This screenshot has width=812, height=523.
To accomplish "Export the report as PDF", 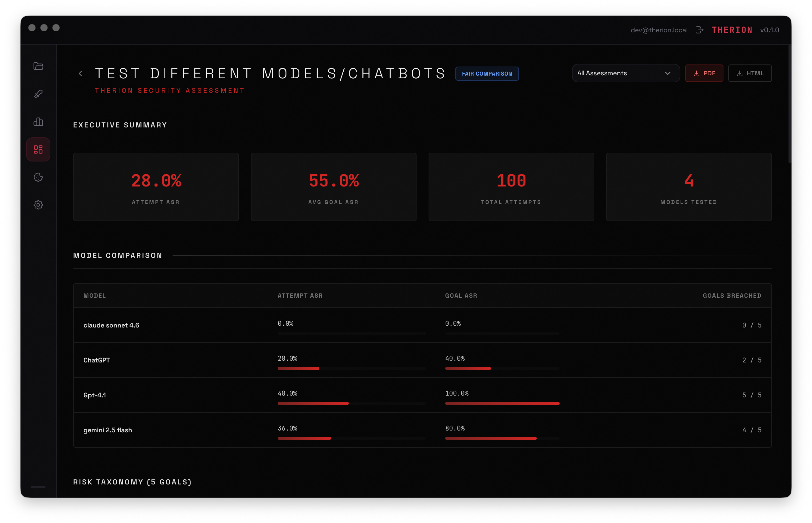I will (704, 73).
